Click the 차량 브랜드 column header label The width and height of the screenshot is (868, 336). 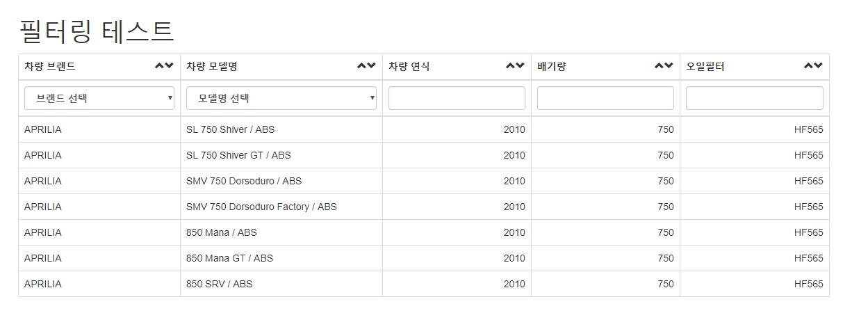tap(50, 67)
